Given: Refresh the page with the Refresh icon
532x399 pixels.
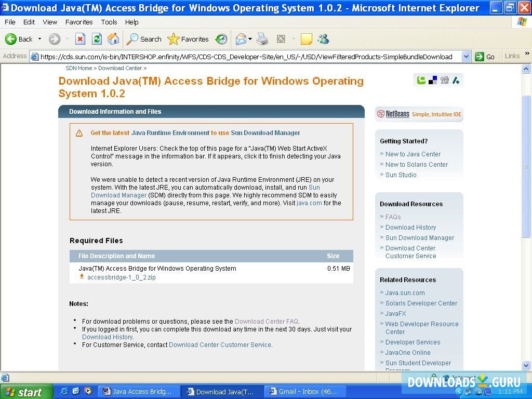Looking at the screenshot, I should 97,39.
